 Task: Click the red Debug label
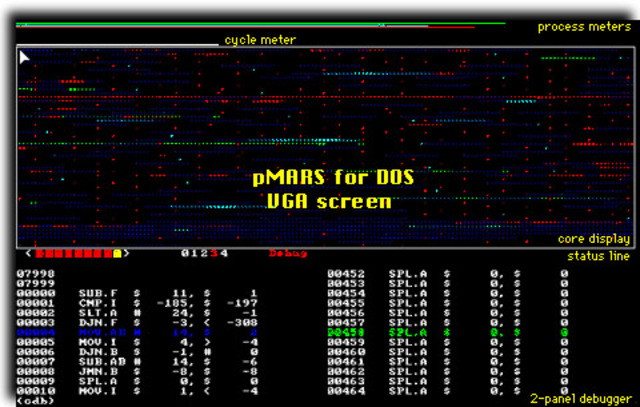click(x=288, y=254)
